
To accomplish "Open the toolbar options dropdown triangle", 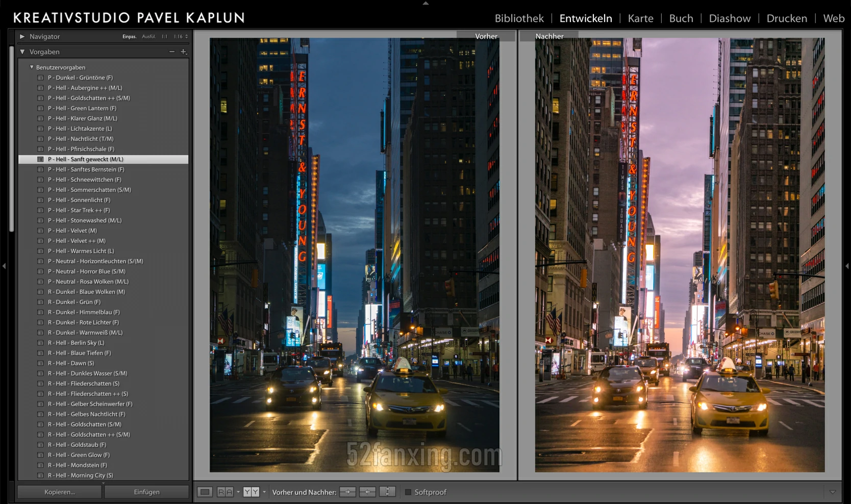I will pyautogui.click(x=833, y=492).
